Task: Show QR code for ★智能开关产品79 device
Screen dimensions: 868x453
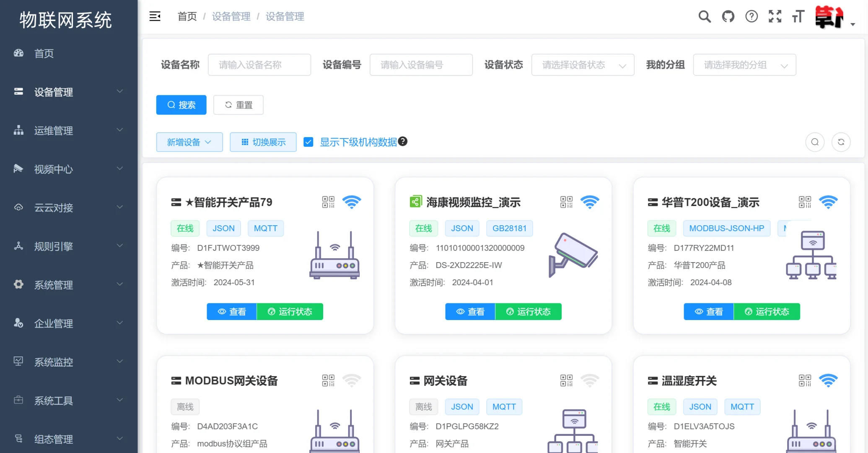Action: pos(329,202)
